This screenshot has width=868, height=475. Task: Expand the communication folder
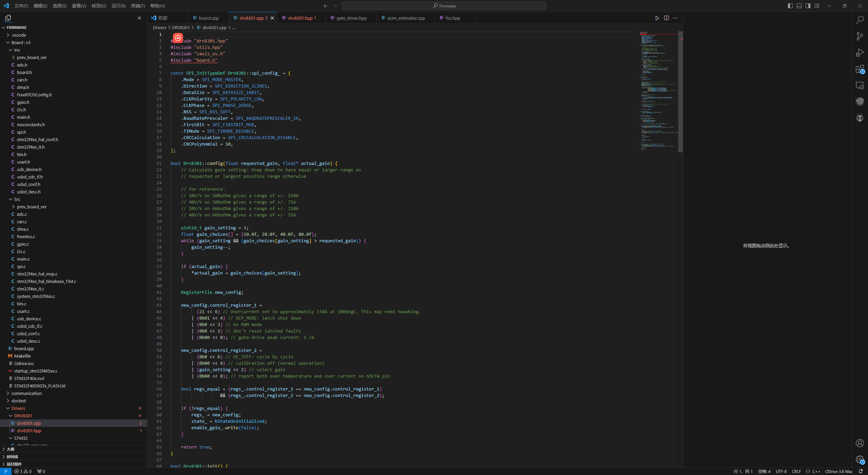(74, 393)
